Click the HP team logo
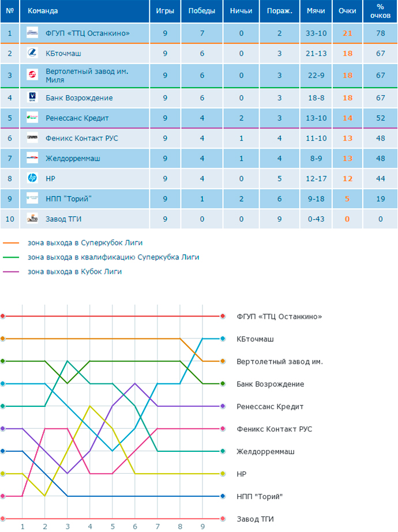 pos(32,178)
